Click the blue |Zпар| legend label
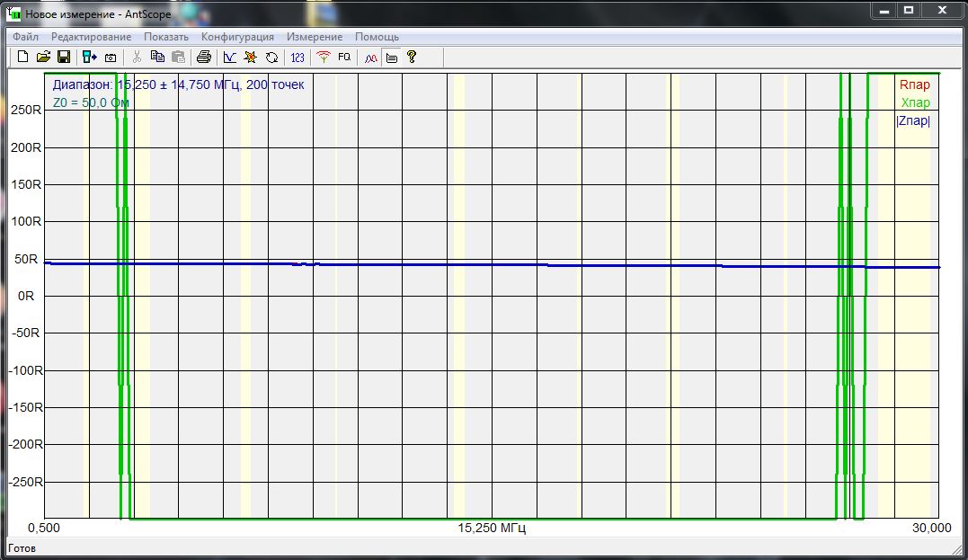Screen dimensions: 968x560 click(913, 121)
